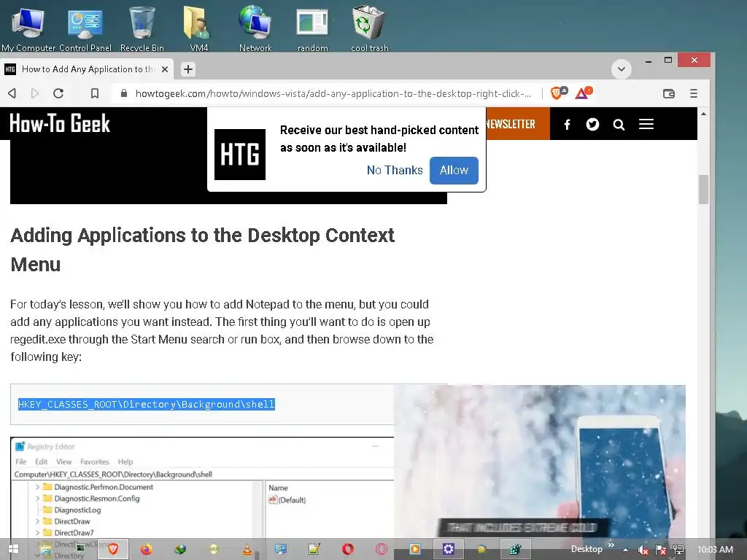Open the tab search dropdown arrow
The width and height of the screenshot is (747, 560).
tap(622, 69)
